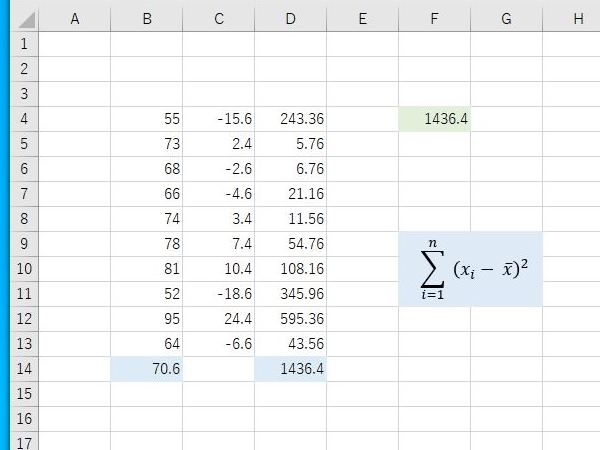Select column D header
The height and width of the screenshot is (450, 600).
[x=290, y=18]
